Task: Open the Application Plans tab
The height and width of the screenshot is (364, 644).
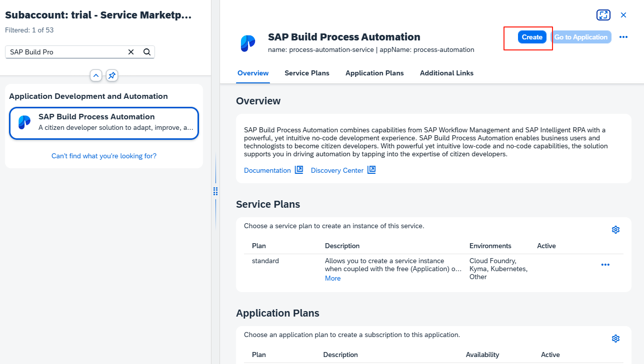Action: coord(374,73)
